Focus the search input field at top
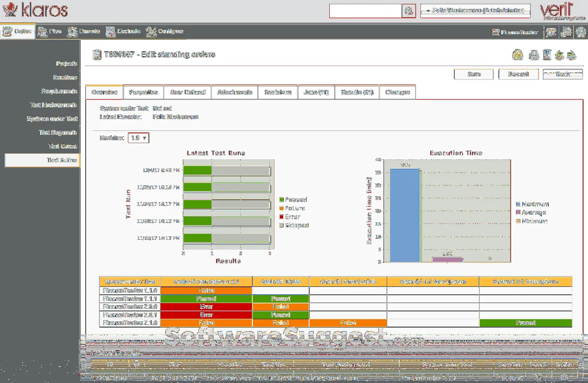The height and width of the screenshot is (383, 588). [365, 11]
